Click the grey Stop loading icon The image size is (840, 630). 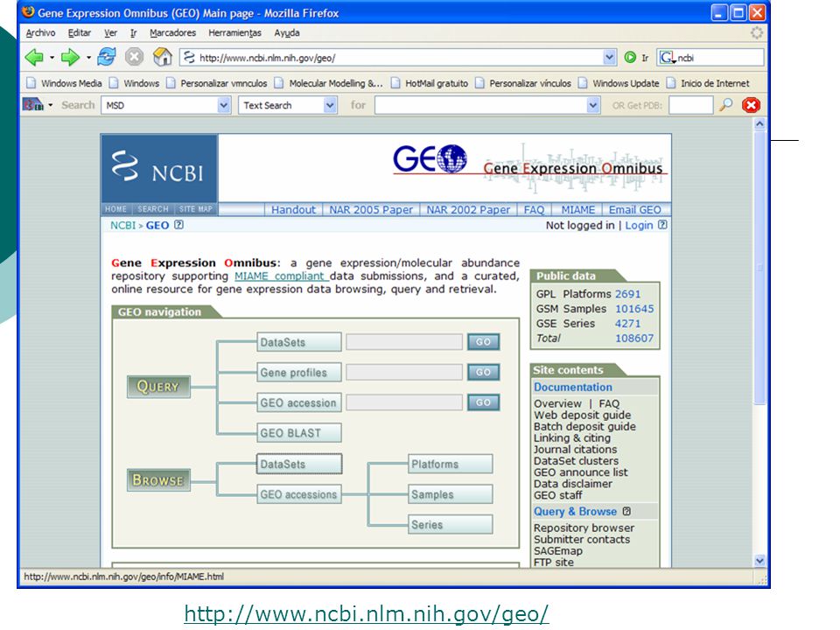click(x=135, y=57)
